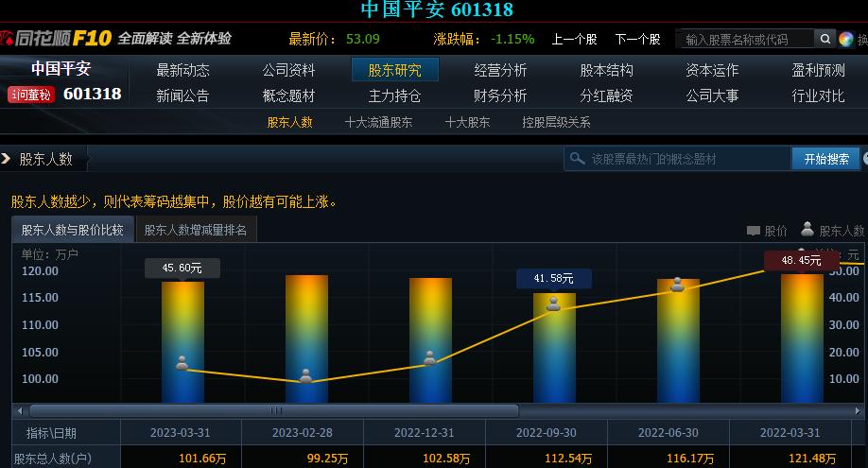Click the chart scrollbar left arrow
Image resolution: width=868 pixels, height=468 pixels.
tap(20, 411)
